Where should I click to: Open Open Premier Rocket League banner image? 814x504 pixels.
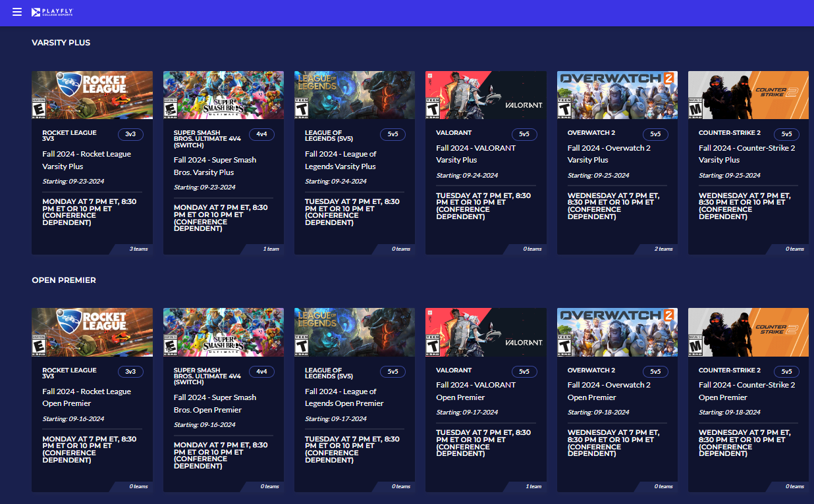[92, 332]
